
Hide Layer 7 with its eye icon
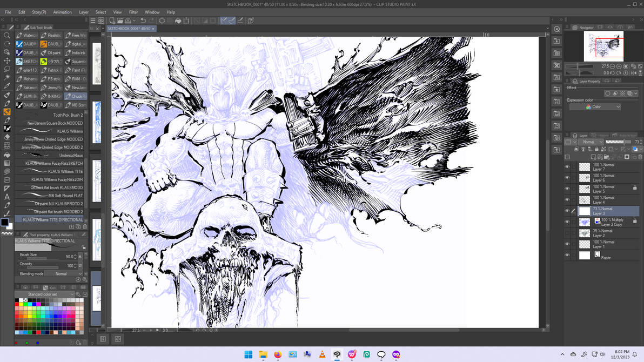pos(567,167)
